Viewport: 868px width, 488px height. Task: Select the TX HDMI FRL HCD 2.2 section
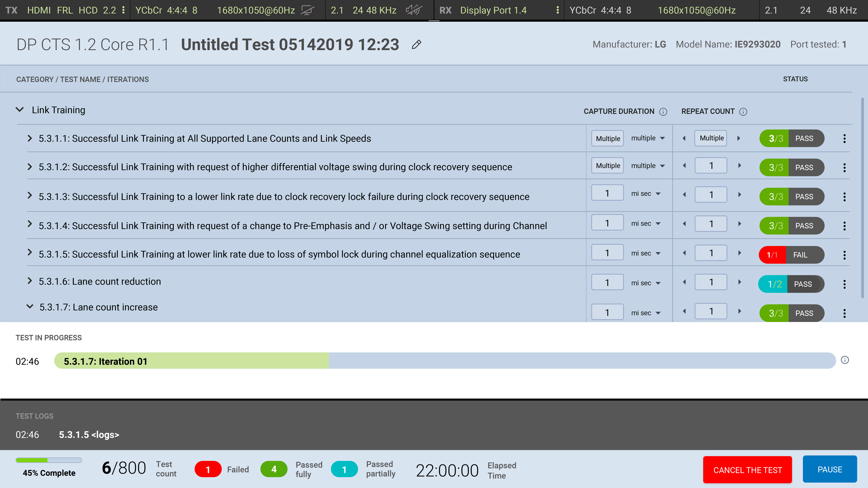pyautogui.click(x=71, y=10)
